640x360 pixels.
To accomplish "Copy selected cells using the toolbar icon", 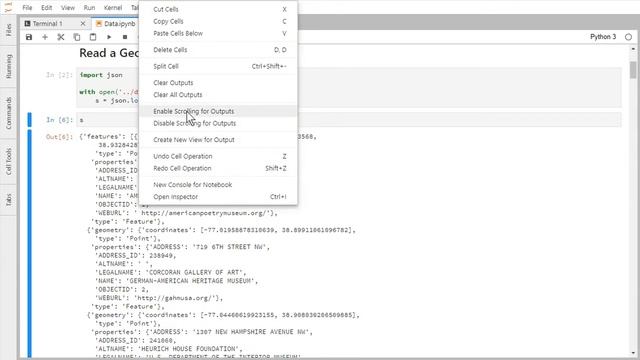I will pyautogui.click(x=77, y=37).
